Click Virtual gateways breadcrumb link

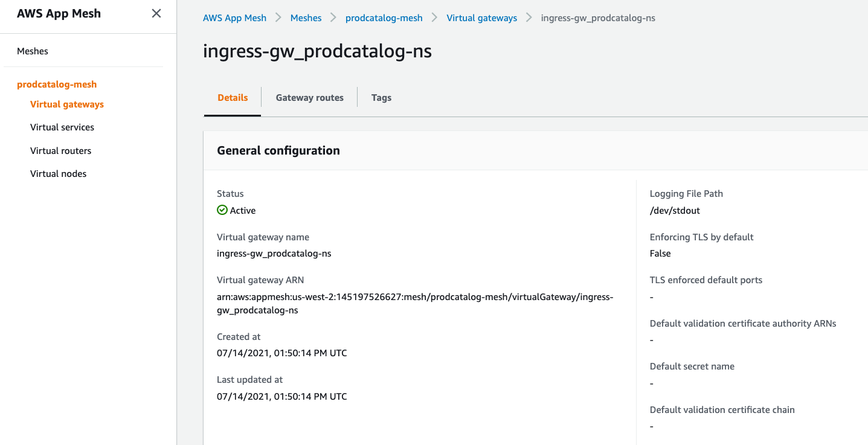482,18
